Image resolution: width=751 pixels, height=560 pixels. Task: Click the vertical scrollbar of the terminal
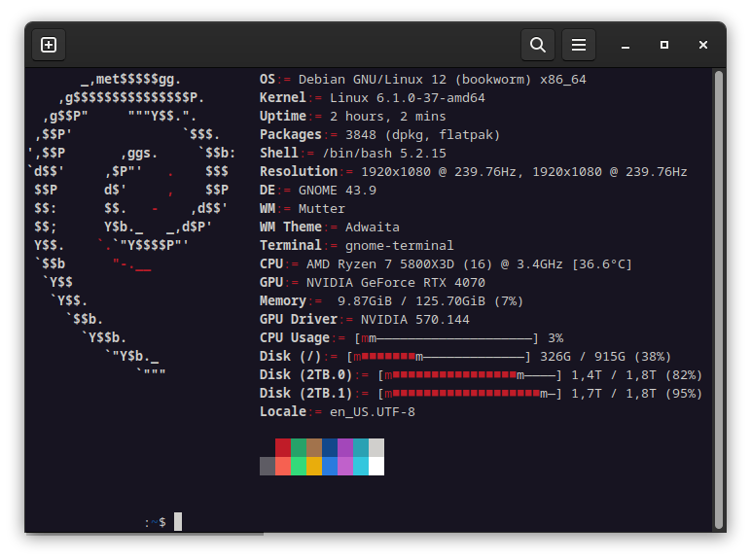[x=718, y=299]
